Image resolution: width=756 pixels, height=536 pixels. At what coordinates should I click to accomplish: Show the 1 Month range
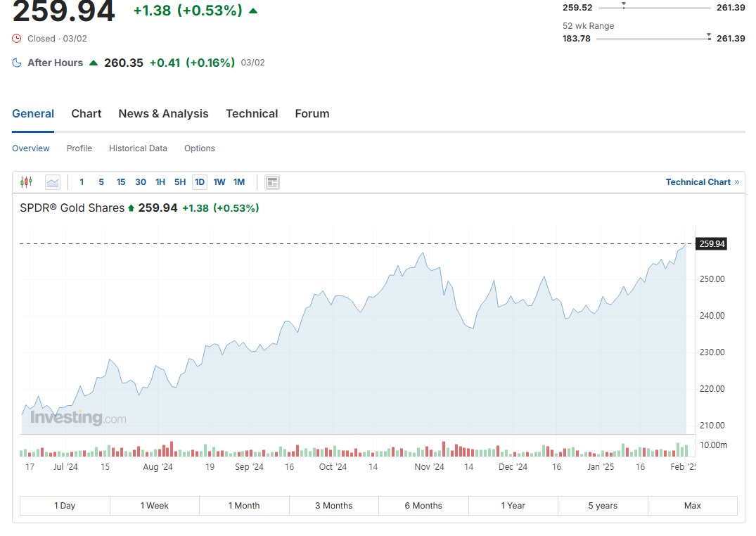tap(244, 506)
